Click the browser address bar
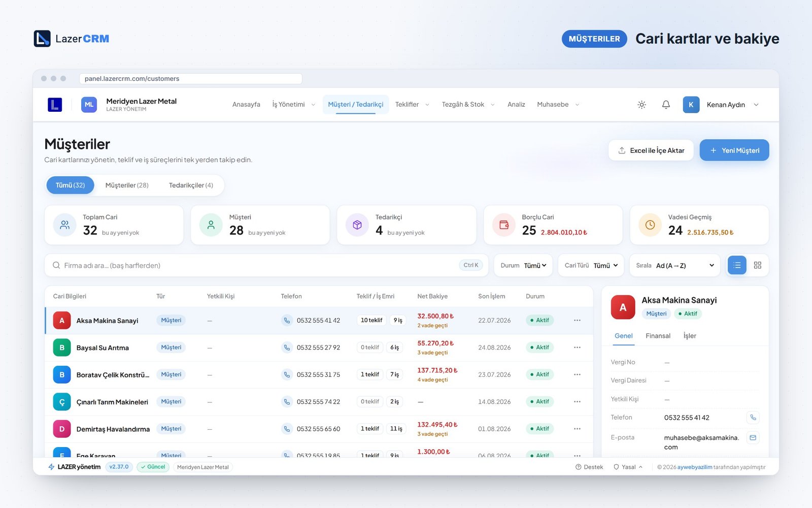Screen dimensions: 812x508 point(191,79)
